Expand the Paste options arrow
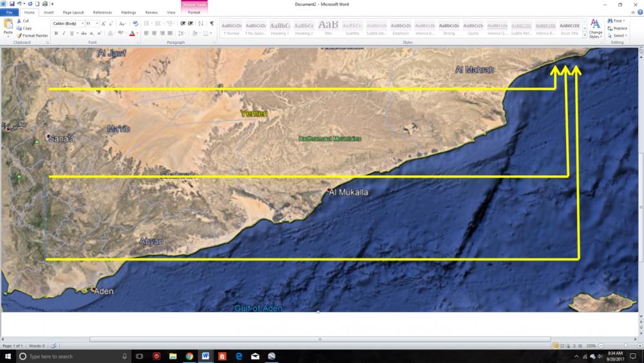This screenshot has height=363, width=644. (x=8, y=36)
